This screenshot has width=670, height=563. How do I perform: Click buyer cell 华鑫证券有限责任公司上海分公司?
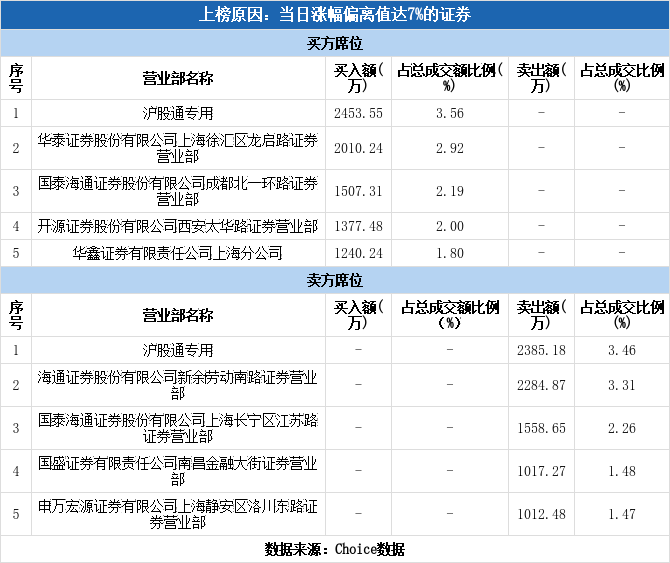click(x=178, y=253)
